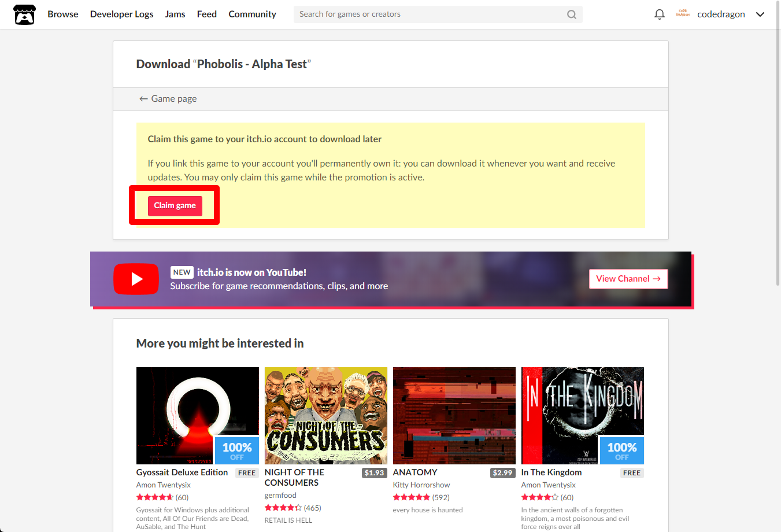
Task: Click the FREE tag on Gyossait
Action: tap(247, 473)
